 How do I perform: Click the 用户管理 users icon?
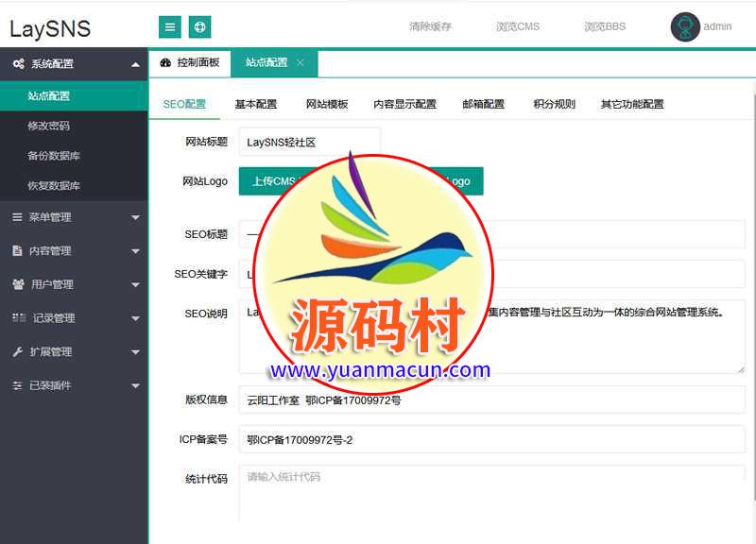(x=18, y=284)
